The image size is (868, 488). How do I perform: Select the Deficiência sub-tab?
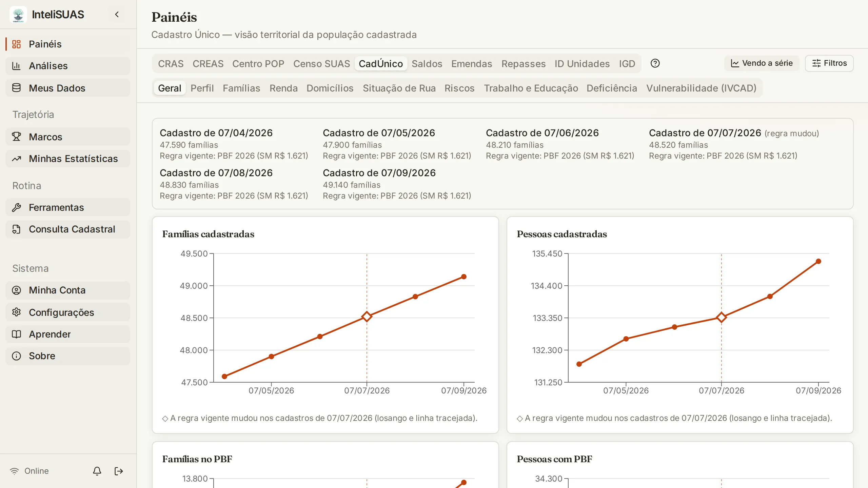coord(612,88)
